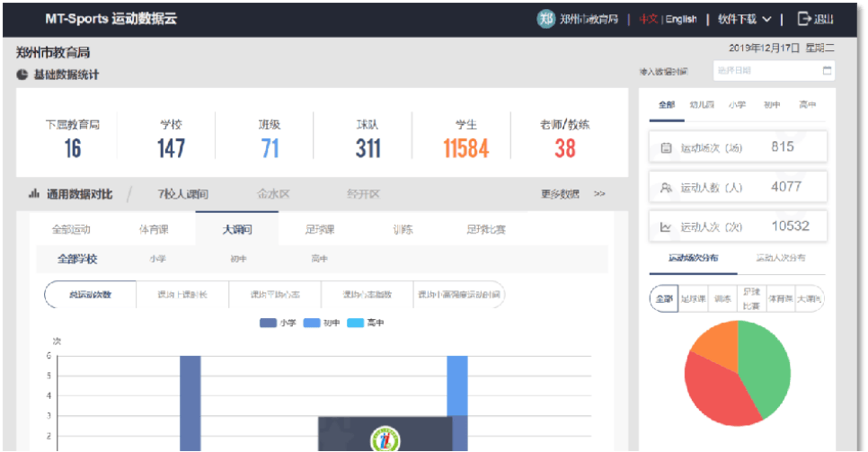868x452 pixels.
Task: Click the logout door icon
Action: (x=804, y=19)
